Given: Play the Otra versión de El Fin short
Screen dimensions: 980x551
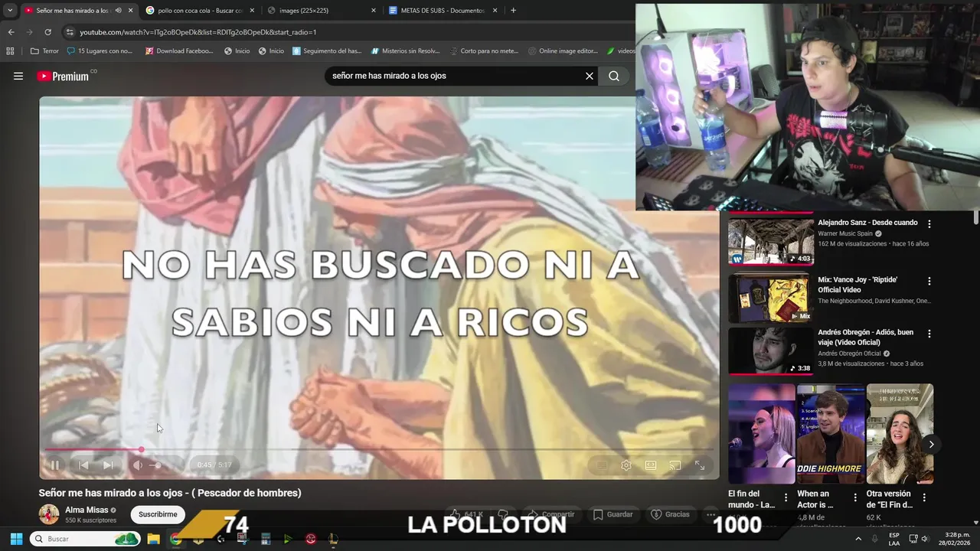Looking at the screenshot, I should coord(900,434).
